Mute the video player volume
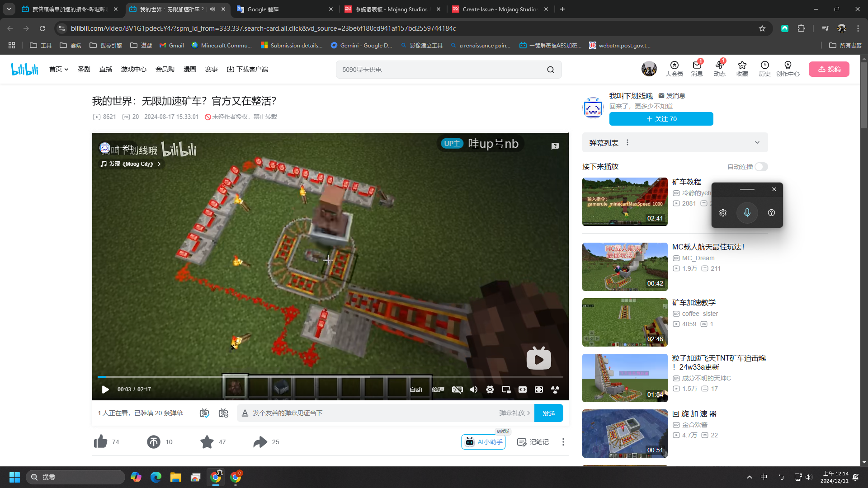 click(x=474, y=389)
